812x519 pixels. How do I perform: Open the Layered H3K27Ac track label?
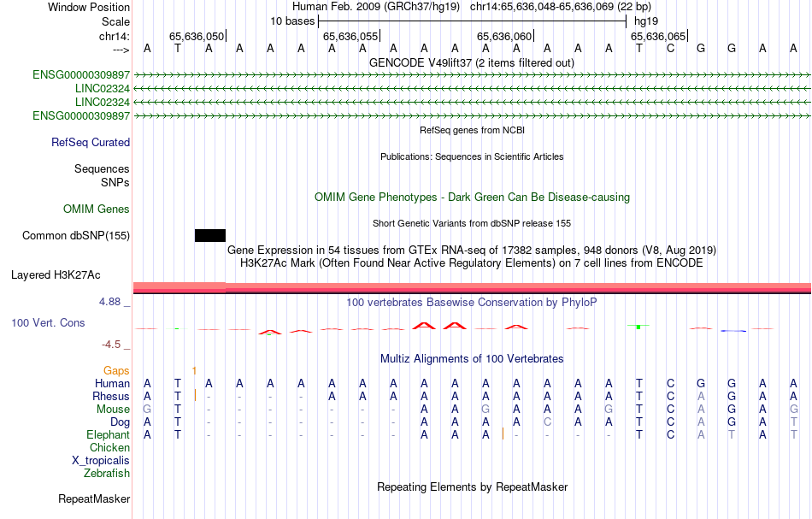tap(56, 275)
